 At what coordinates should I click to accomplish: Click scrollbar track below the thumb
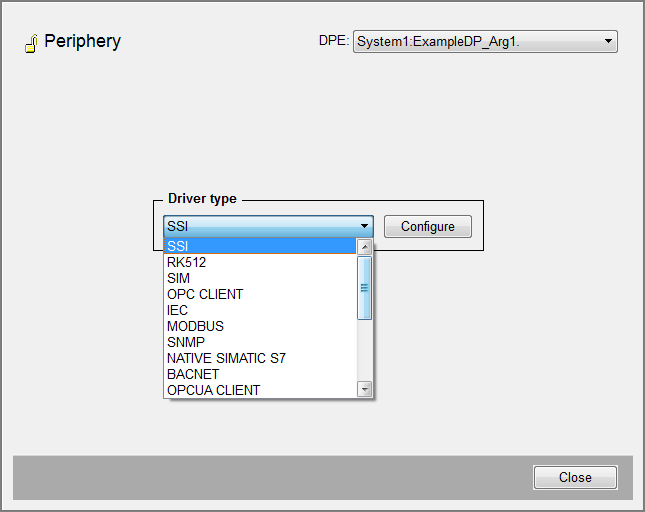coord(365,350)
